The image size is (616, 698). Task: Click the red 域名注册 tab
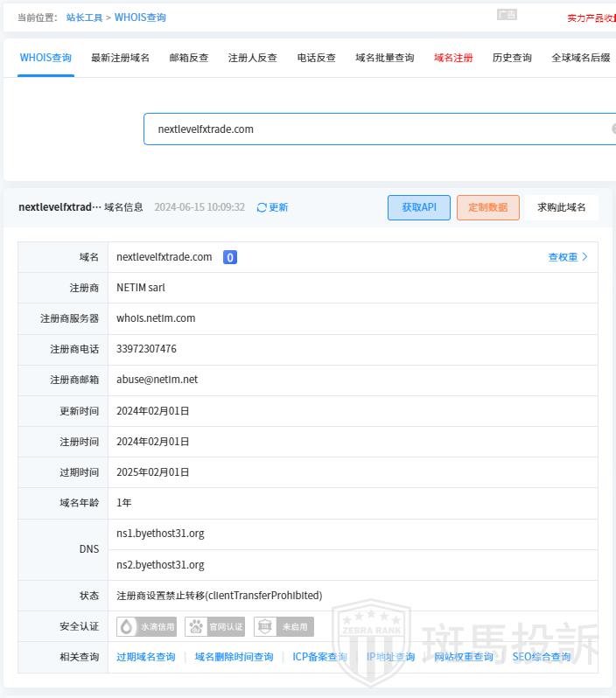453,58
